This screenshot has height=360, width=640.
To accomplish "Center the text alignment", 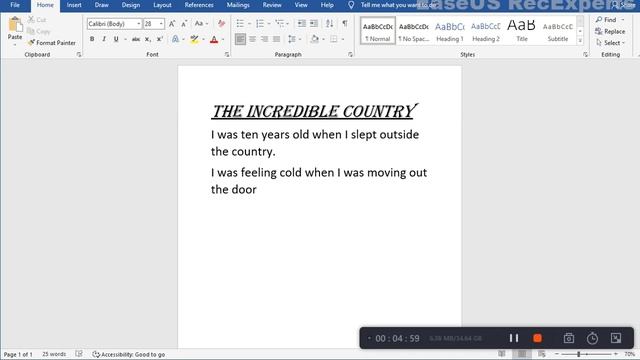I will coord(253,39).
